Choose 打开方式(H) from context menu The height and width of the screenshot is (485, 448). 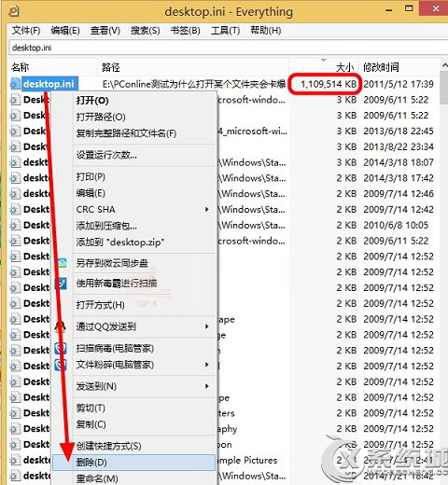point(100,305)
